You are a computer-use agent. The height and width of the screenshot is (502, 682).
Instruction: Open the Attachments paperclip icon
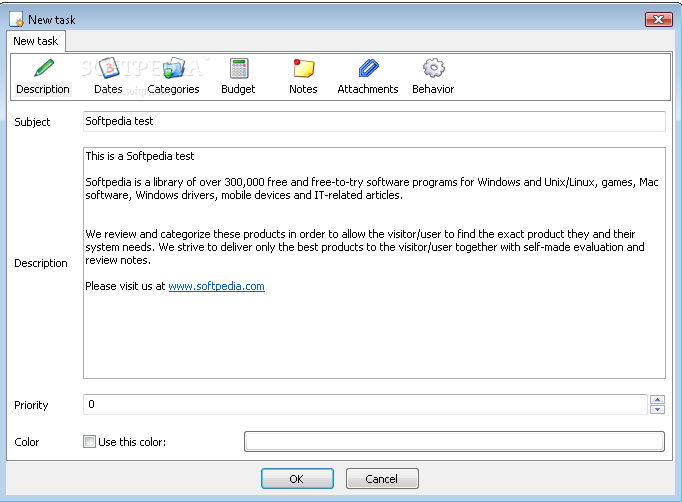[x=368, y=68]
